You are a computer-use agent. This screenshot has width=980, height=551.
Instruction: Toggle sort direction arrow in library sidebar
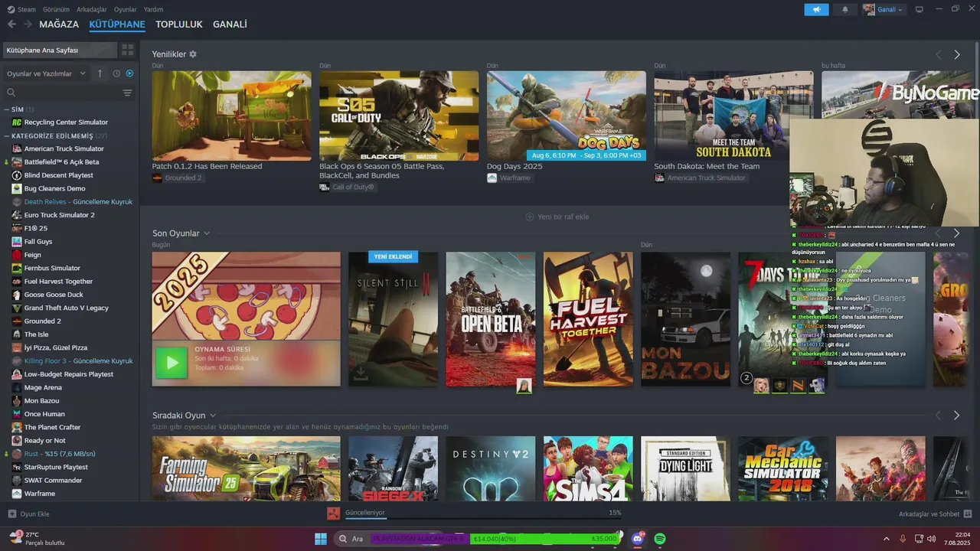pyautogui.click(x=100, y=73)
